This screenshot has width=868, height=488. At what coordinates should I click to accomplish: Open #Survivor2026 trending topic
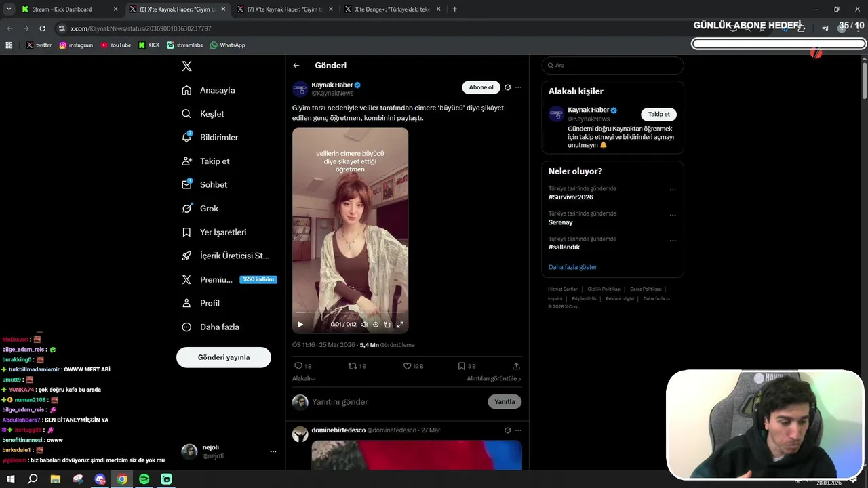(x=571, y=197)
